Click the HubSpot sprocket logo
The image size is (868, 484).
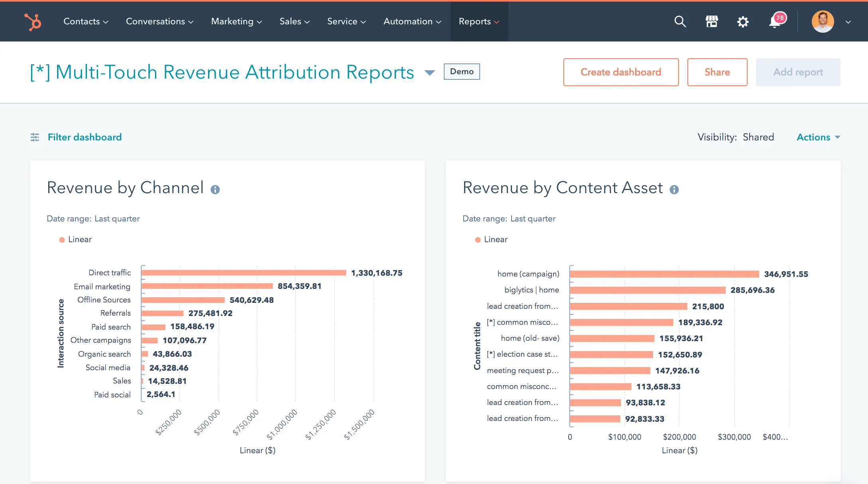[33, 22]
